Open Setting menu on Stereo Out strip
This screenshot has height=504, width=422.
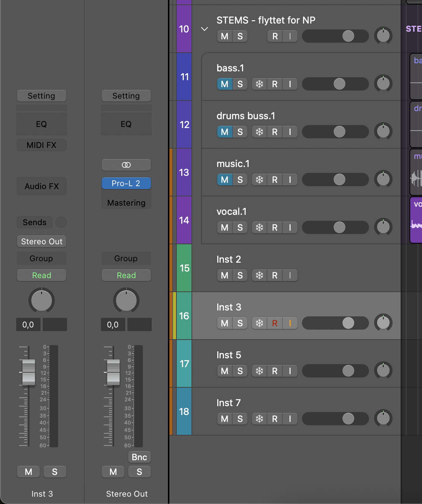coord(126,96)
